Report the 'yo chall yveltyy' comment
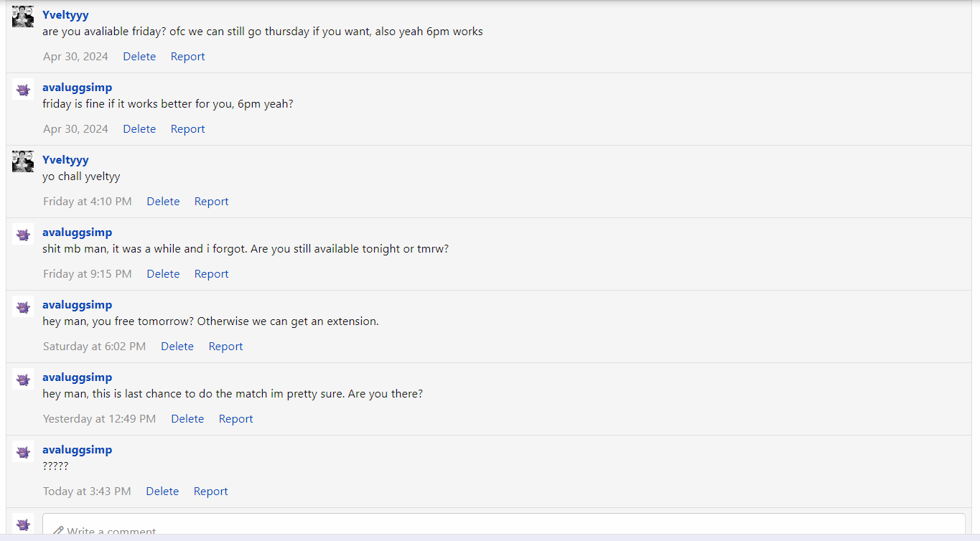This screenshot has width=980, height=541. coord(211,202)
